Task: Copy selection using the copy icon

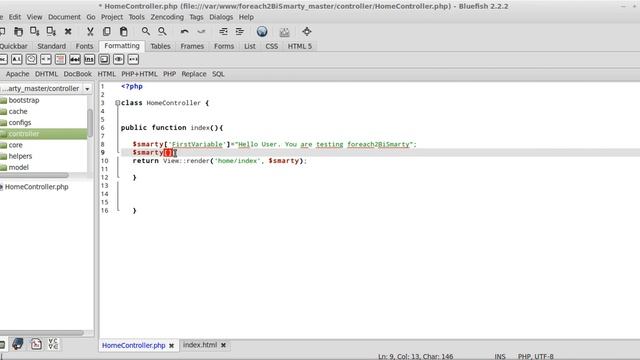Action: coord(107,31)
